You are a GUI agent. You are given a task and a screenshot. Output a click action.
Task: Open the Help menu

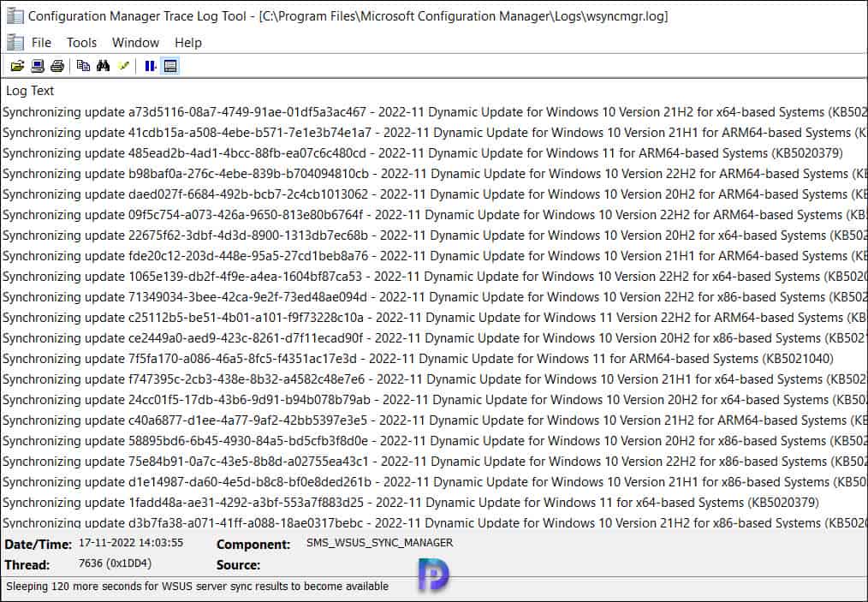pos(188,43)
